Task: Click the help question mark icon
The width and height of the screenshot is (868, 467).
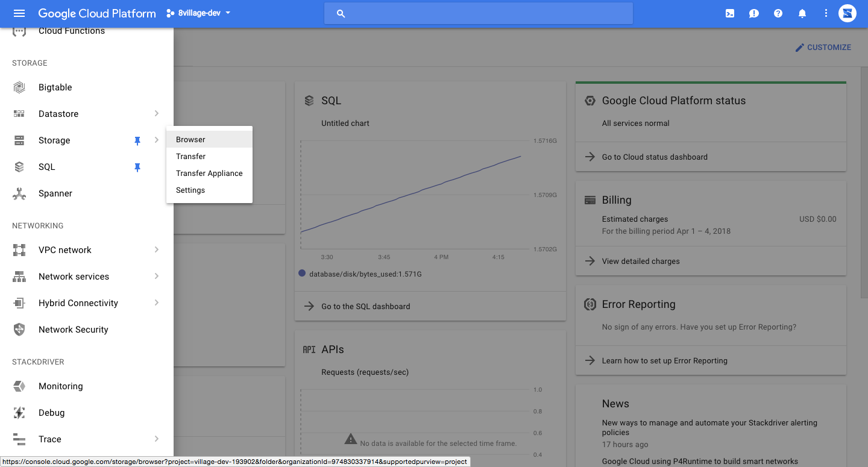Action: (x=778, y=13)
